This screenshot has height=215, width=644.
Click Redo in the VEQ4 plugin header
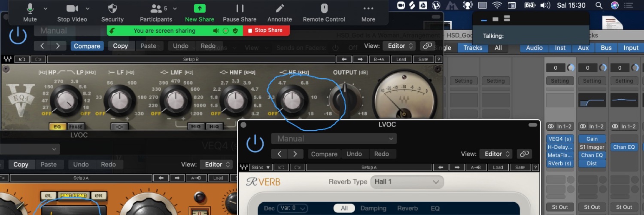coord(208,46)
